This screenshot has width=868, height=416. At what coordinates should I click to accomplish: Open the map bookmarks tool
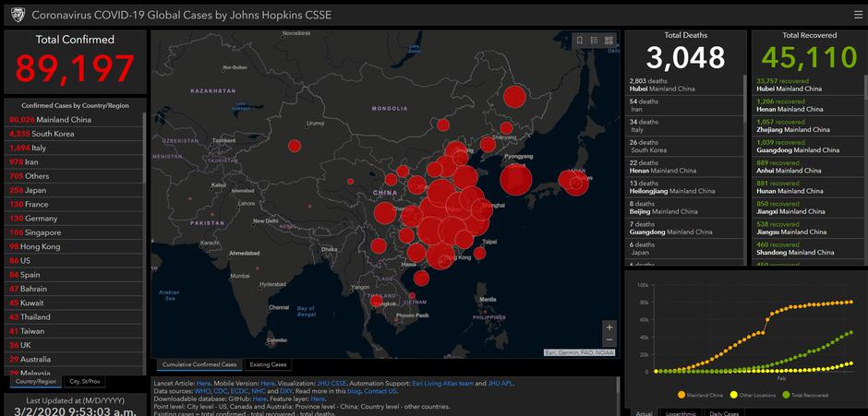coord(580,41)
